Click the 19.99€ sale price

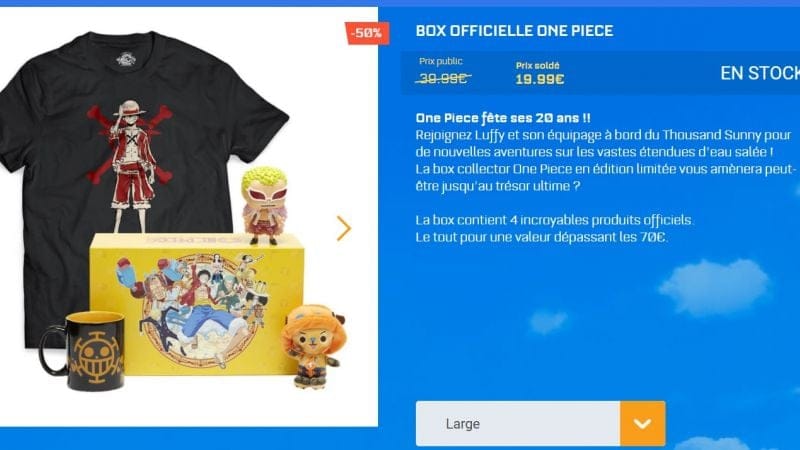[x=539, y=80]
